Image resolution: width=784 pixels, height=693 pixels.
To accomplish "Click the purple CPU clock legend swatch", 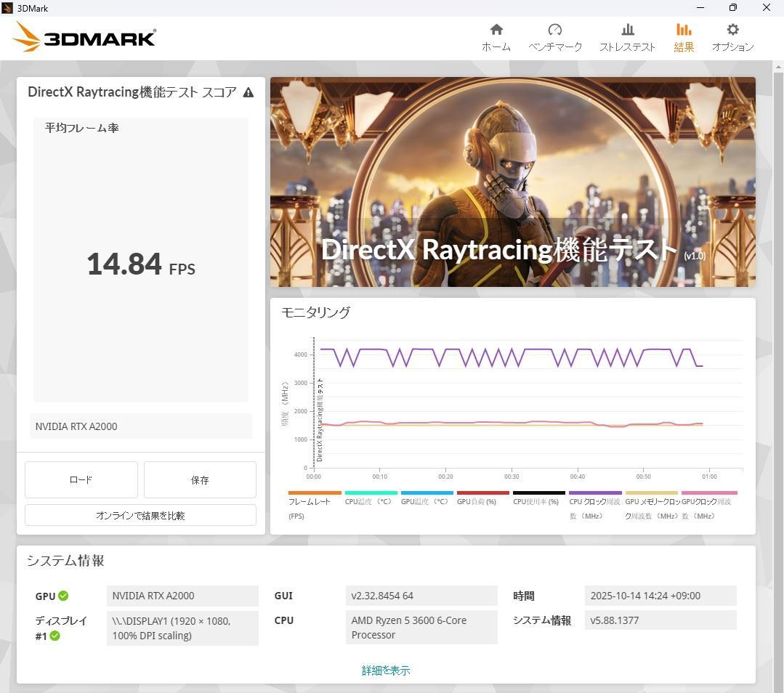I will [595, 493].
